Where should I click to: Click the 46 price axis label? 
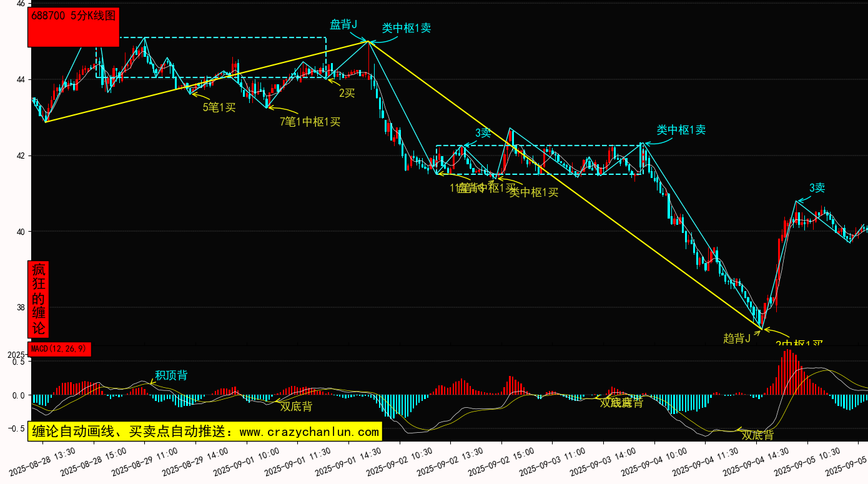tap(21, 4)
